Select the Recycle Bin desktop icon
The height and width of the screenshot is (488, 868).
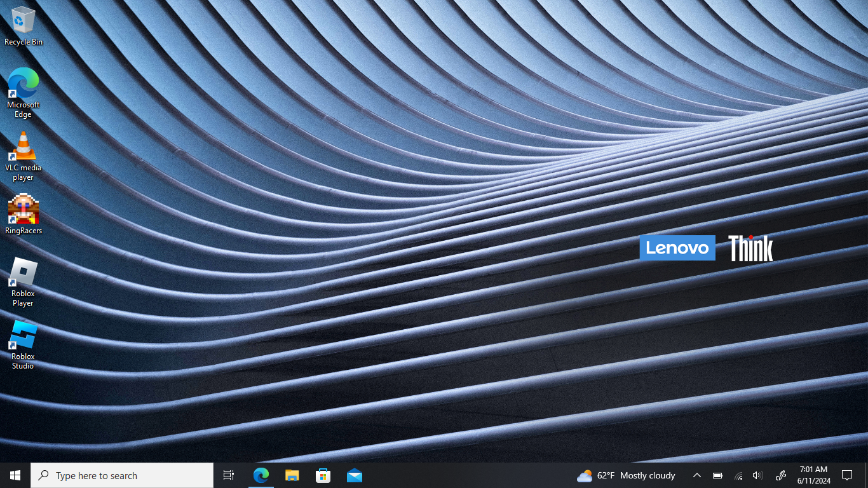[x=24, y=26]
